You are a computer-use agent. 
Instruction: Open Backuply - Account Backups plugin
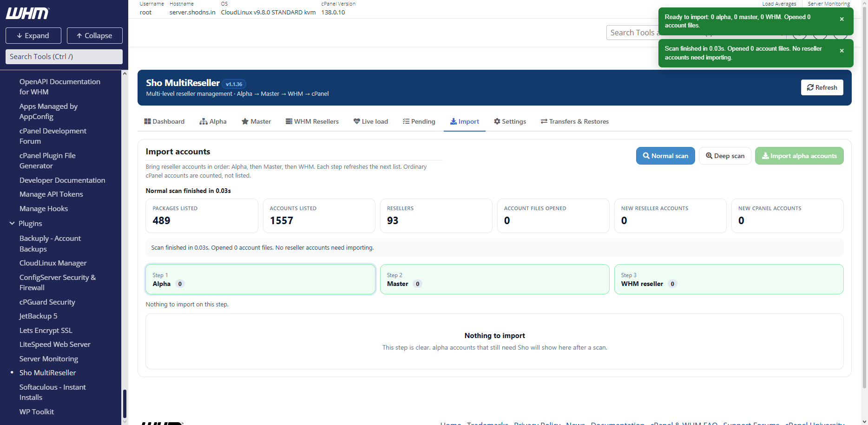click(50, 244)
